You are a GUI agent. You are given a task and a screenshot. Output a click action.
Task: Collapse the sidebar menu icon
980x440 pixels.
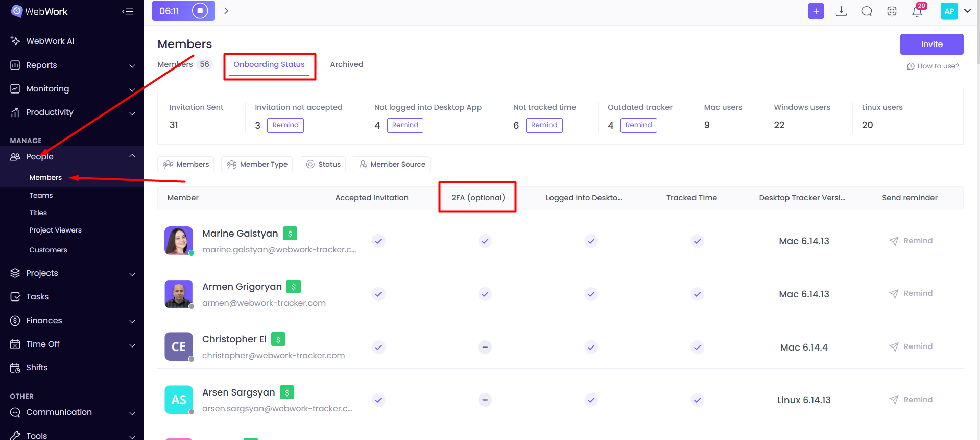(128, 11)
